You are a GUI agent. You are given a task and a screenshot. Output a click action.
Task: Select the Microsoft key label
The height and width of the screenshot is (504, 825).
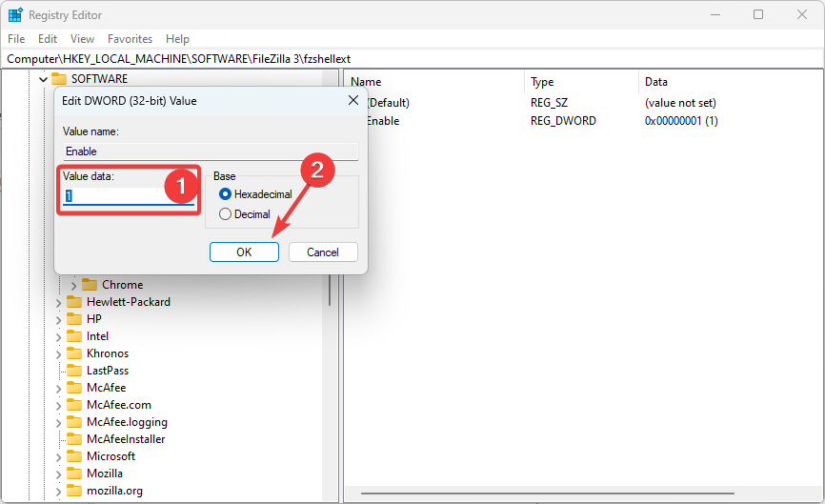tap(111, 456)
